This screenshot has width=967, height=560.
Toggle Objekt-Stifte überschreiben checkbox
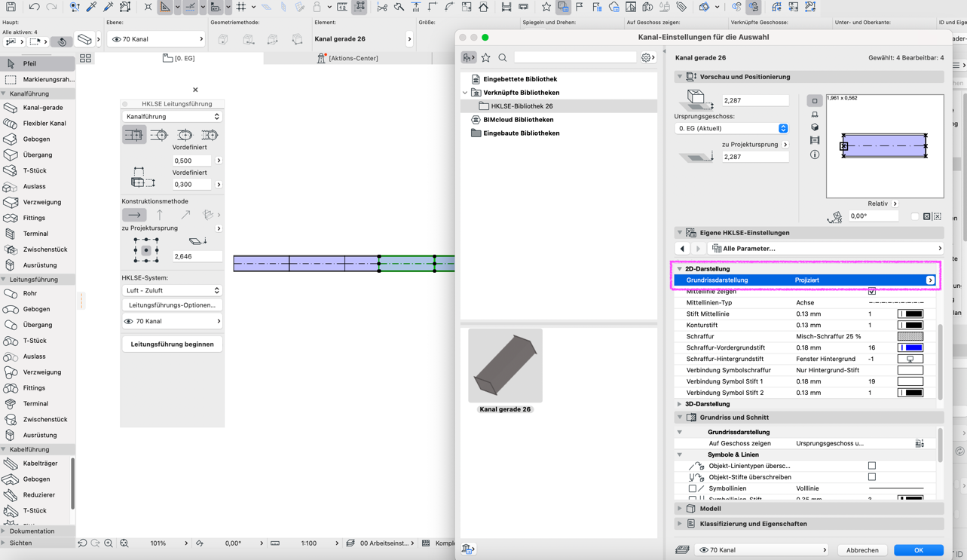(x=872, y=477)
